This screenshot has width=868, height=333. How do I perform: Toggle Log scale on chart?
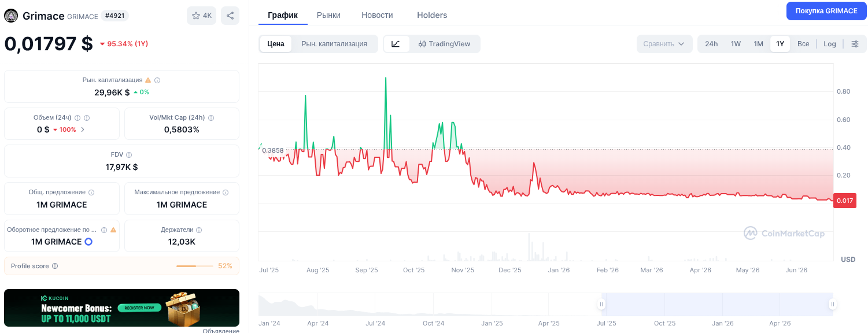pos(830,44)
